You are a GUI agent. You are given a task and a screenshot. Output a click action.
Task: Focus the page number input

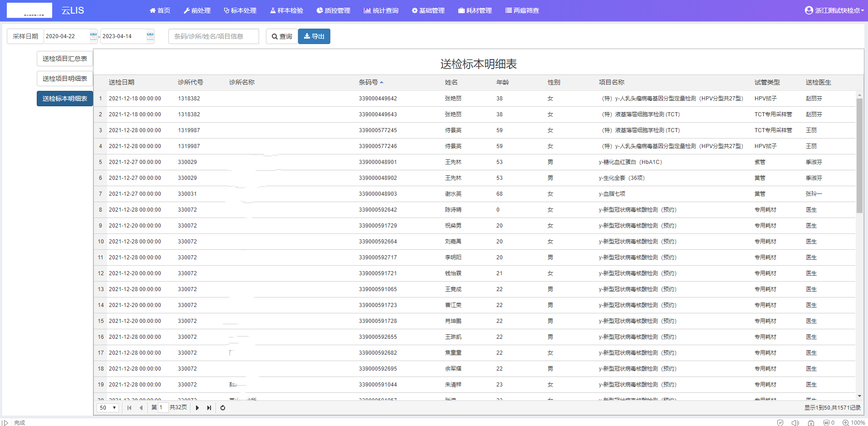[x=163, y=408]
